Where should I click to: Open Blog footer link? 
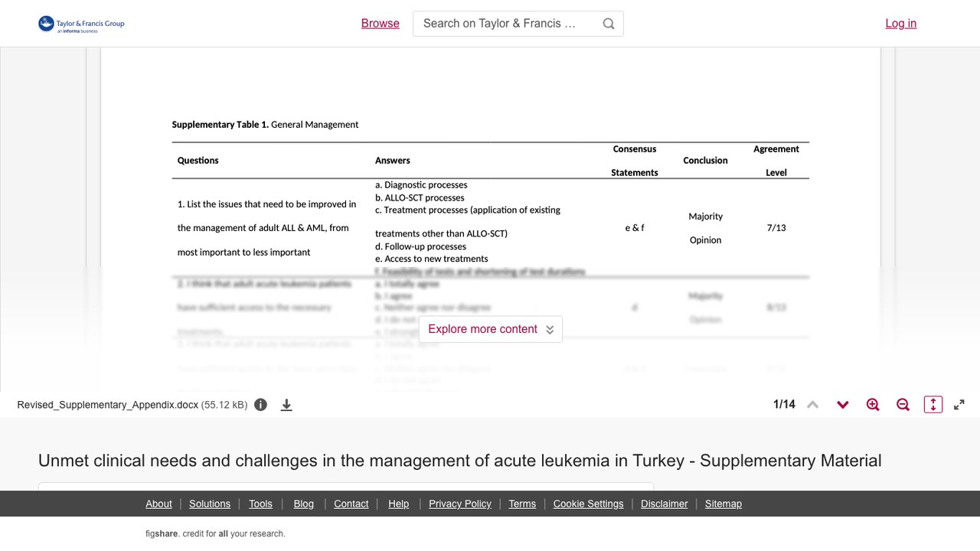coord(304,504)
